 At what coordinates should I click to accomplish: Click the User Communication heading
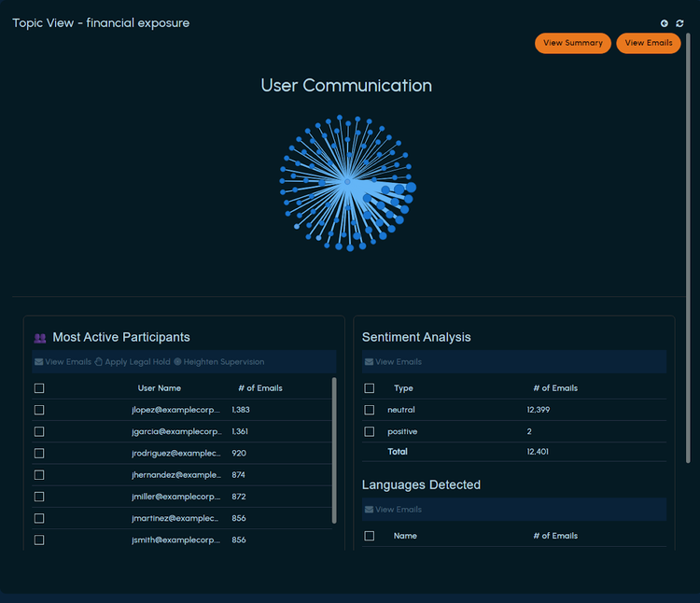346,86
